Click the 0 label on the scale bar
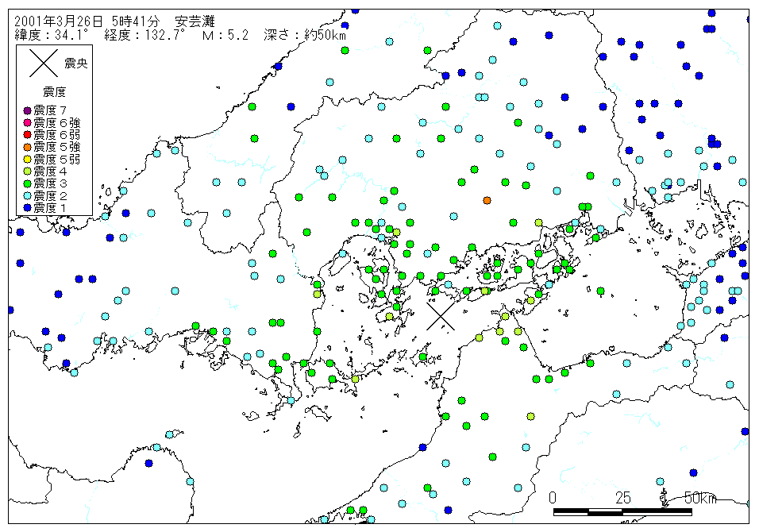Viewport: 759px width, 532px height. tap(553, 497)
